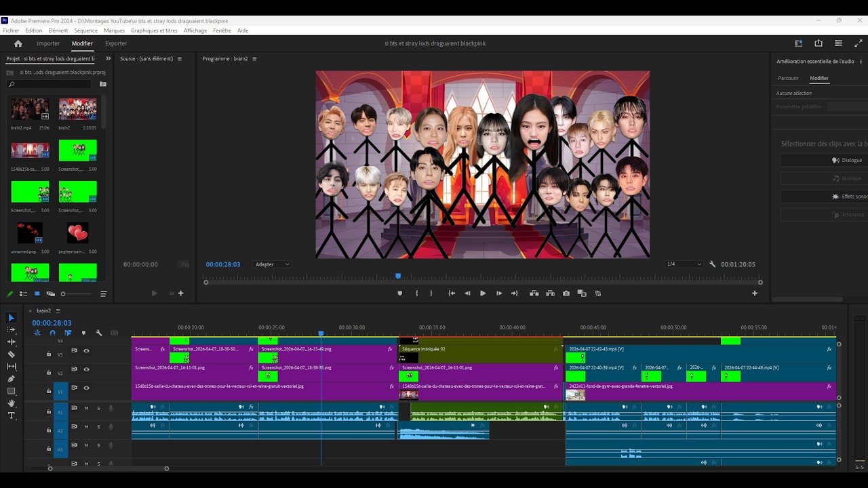
Task: Toggle lock on track V3
Action: 49,354
